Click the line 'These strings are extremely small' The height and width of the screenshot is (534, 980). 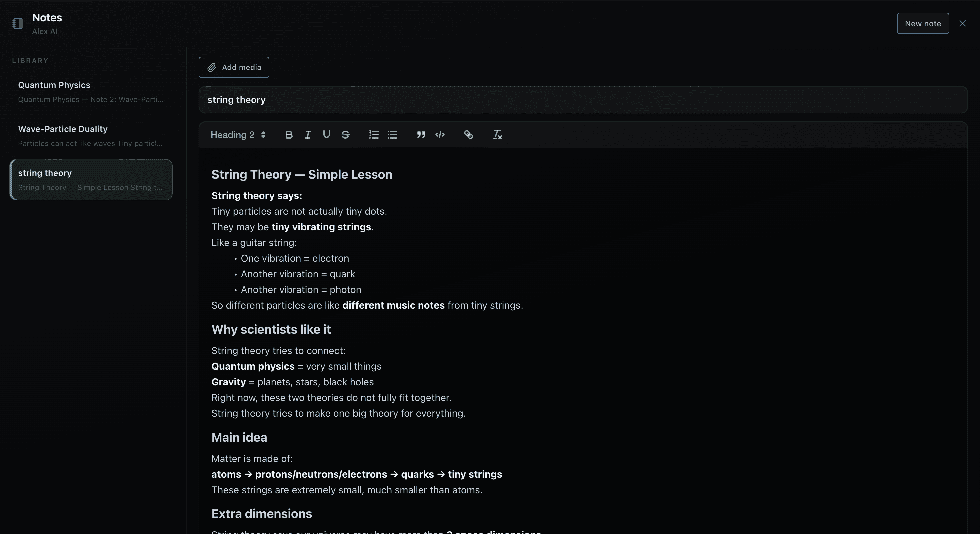point(347,490)
